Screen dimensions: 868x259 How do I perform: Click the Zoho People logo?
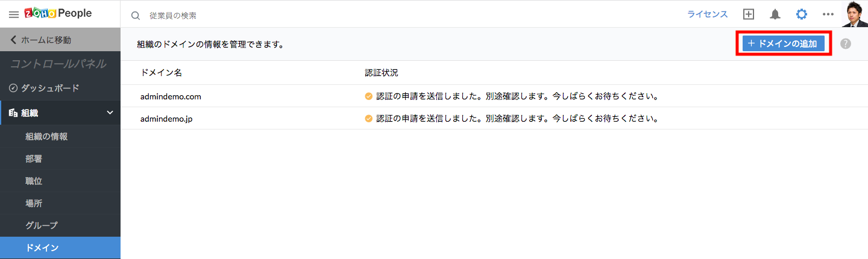point(58,14)
